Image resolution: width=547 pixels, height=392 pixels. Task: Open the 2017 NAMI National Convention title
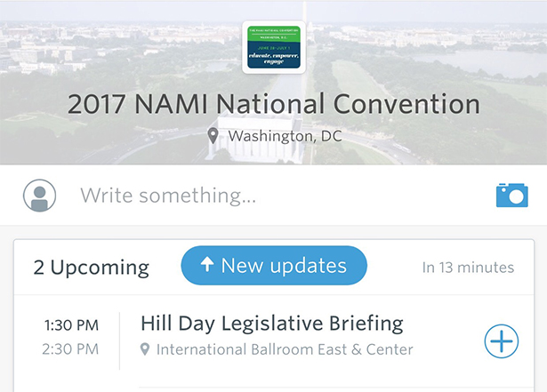pyautogui.click(x=274, y=104)
